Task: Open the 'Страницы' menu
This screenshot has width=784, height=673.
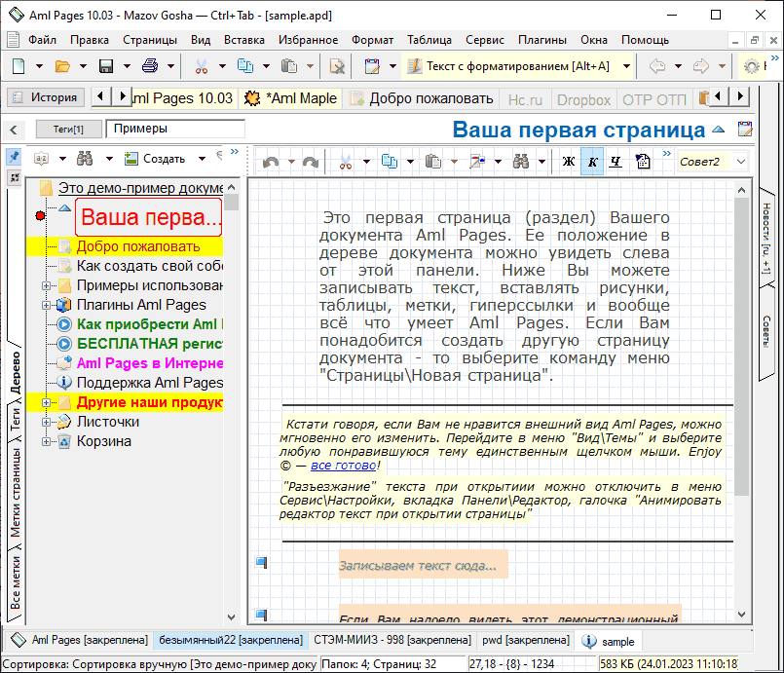Action: click(x=150, y=40)
